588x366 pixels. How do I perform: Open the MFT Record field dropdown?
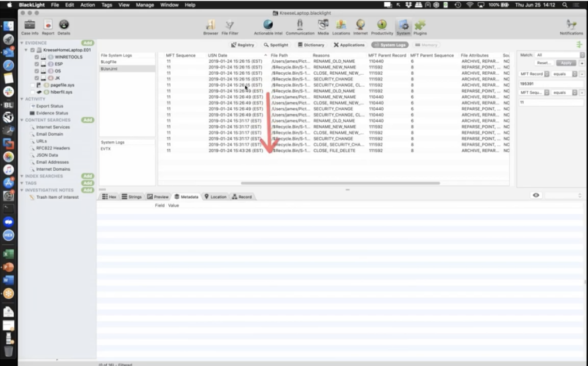coord(535,74)
